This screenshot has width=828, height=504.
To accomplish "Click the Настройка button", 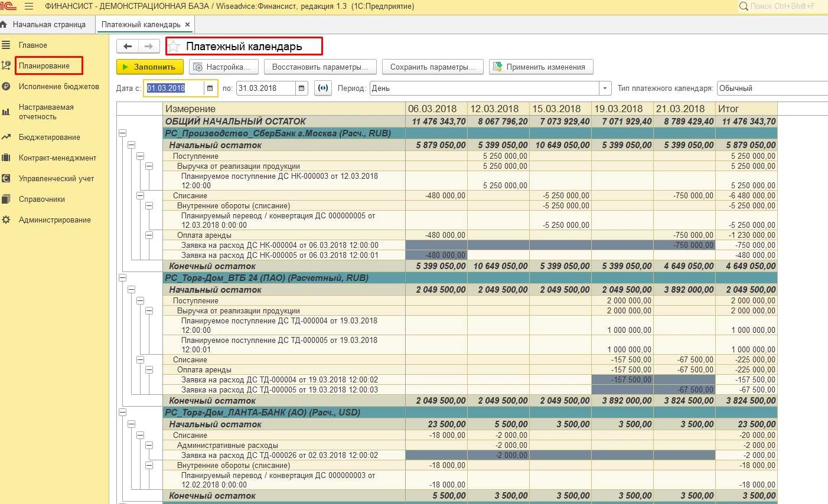I will (224, 67).
